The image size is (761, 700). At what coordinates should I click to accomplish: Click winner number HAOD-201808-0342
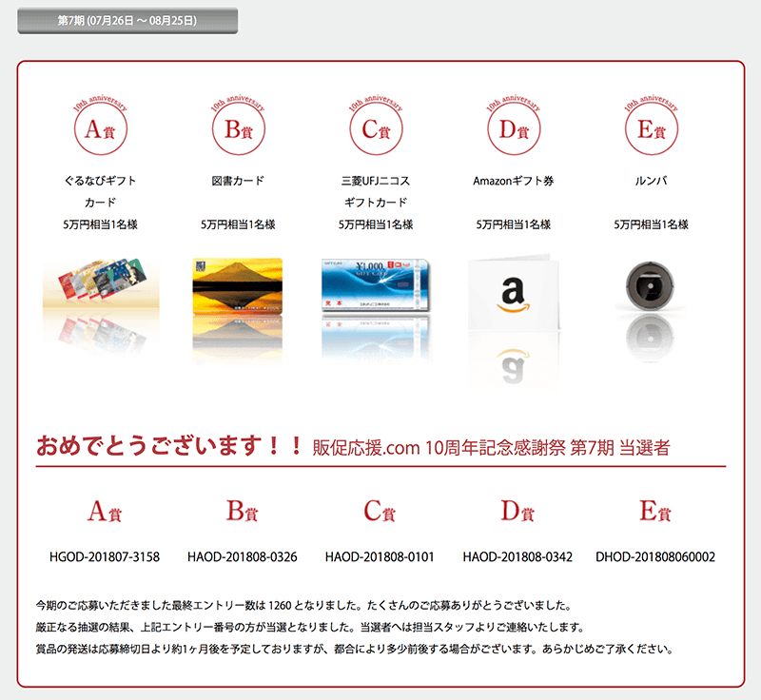pyautogui.click(x=517, y=557)
